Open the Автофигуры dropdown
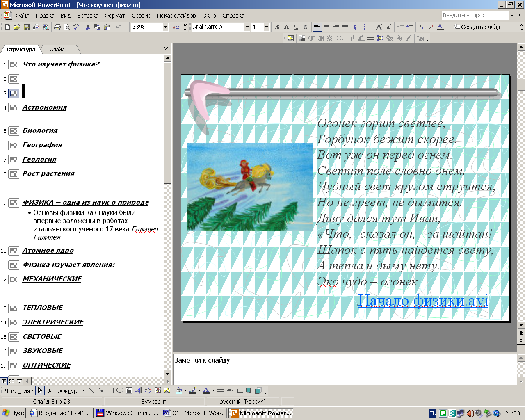The width and height of the screenshot is (525, 420). (x=66, y=390)
